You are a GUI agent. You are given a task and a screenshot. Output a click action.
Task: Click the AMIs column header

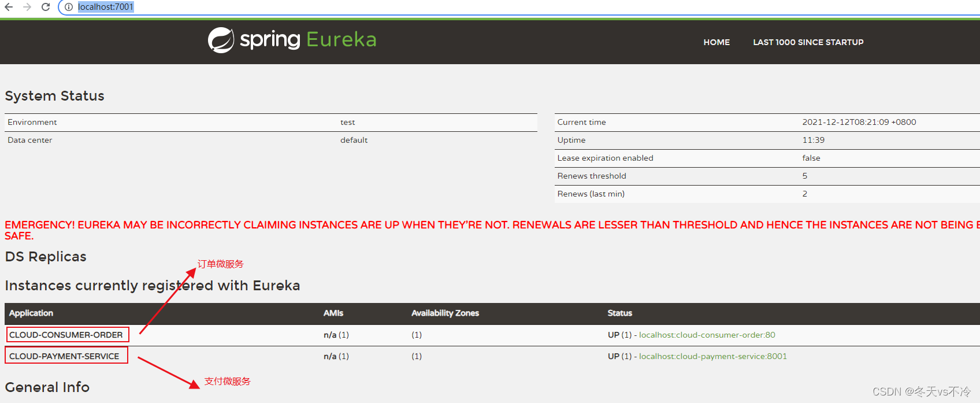333,313
